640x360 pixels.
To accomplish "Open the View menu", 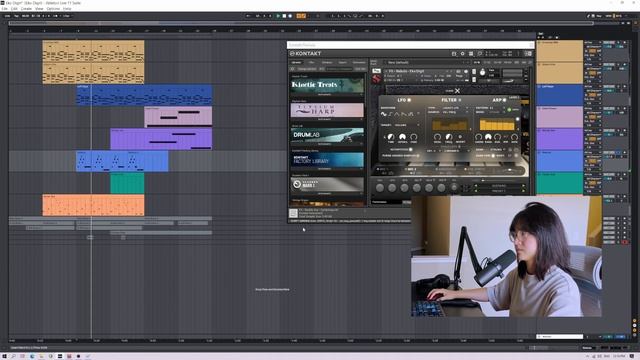I will coord(39,9).
